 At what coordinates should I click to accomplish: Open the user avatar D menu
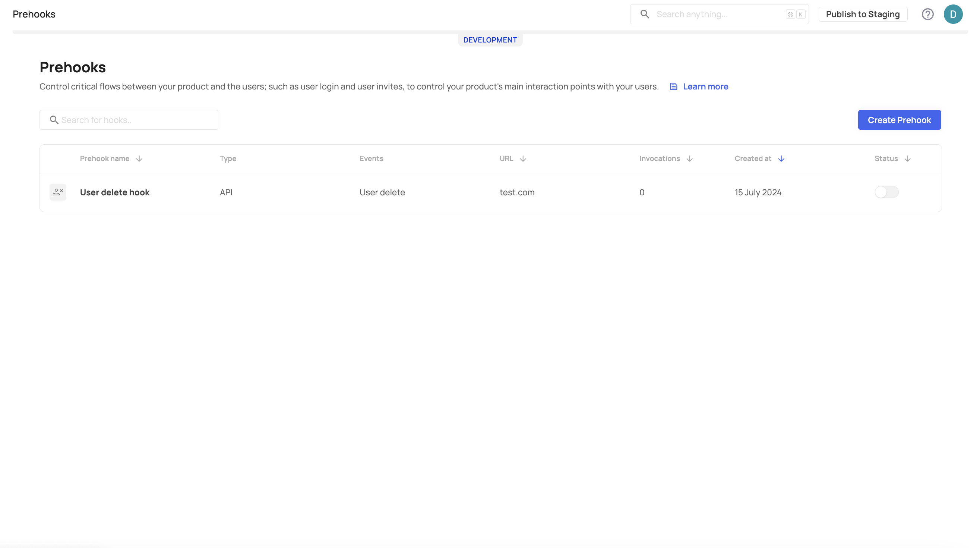click(953, 15)
